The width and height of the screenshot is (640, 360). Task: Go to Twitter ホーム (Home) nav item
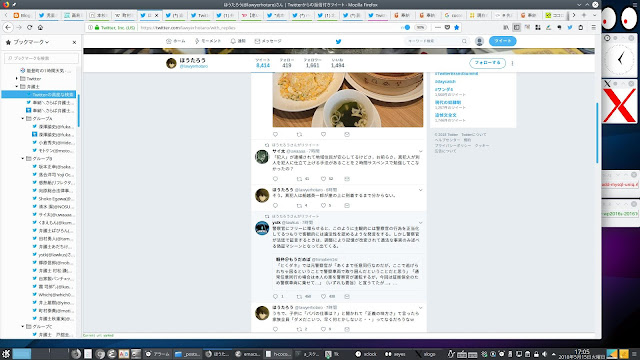click(x=176, y=41)
